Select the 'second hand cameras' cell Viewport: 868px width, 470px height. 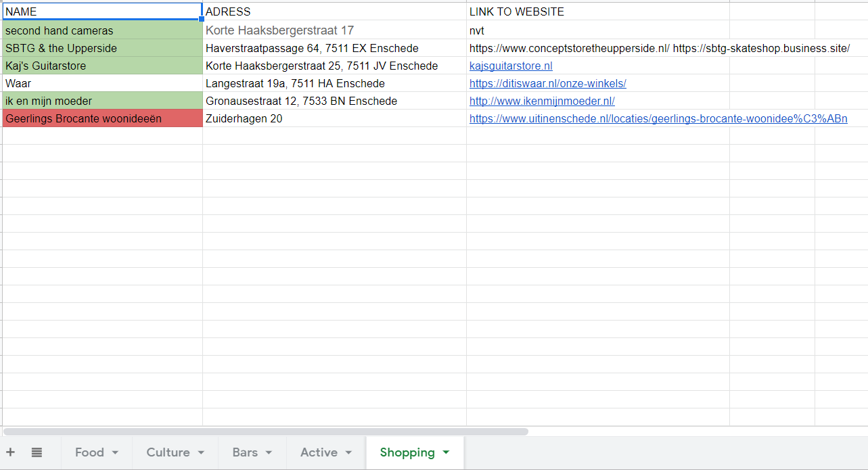coord(102,30)
